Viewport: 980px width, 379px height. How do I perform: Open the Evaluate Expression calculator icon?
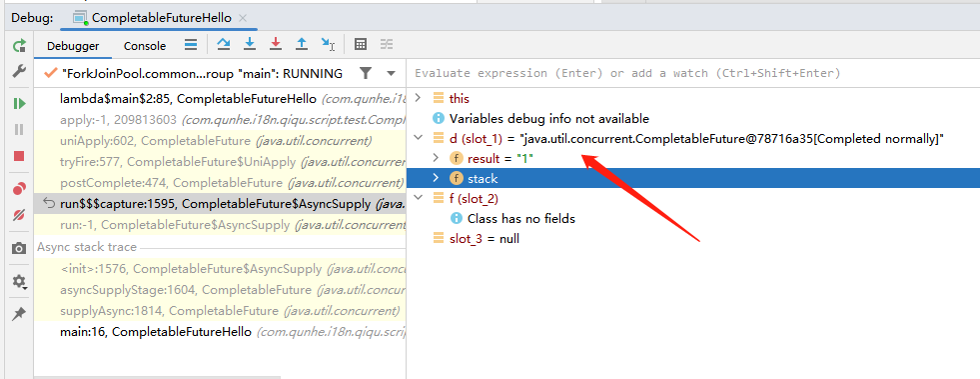coord(360,44)
